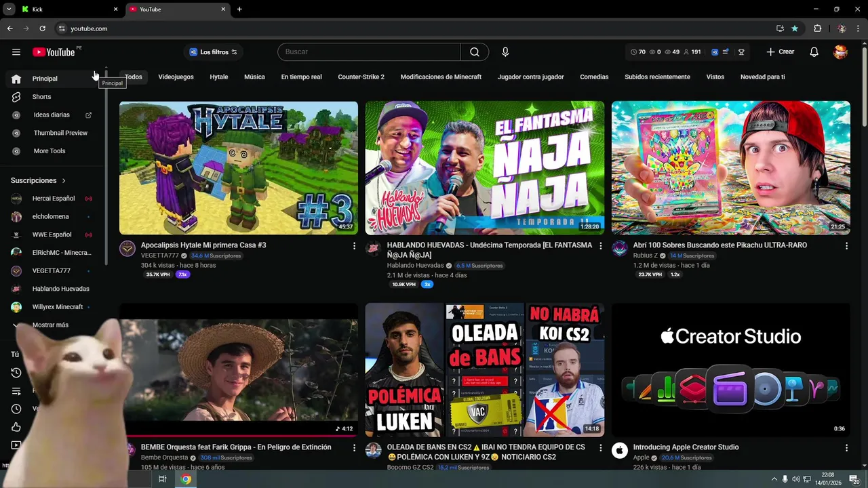Reload the page
Viewport: 868px width, 488px height.
click(42, 28)
